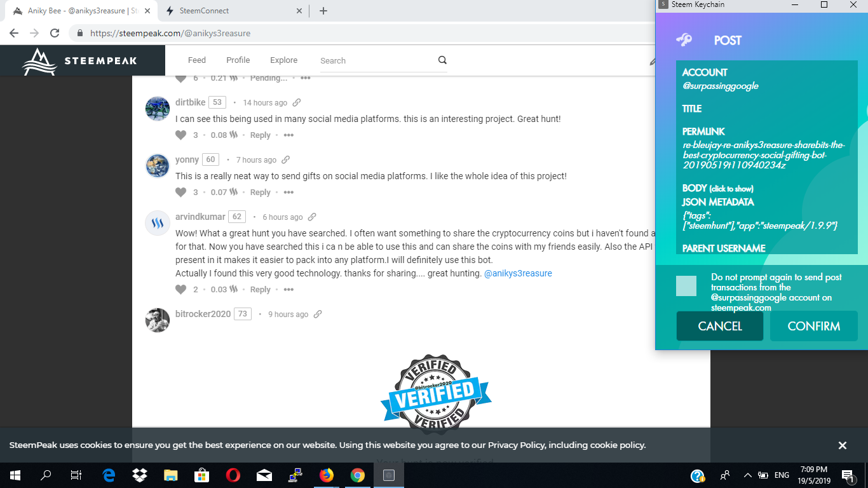Copy permalink icon next to dirtbike's timestamp
The image size is (868, 488).
click(x=297, y=102)
